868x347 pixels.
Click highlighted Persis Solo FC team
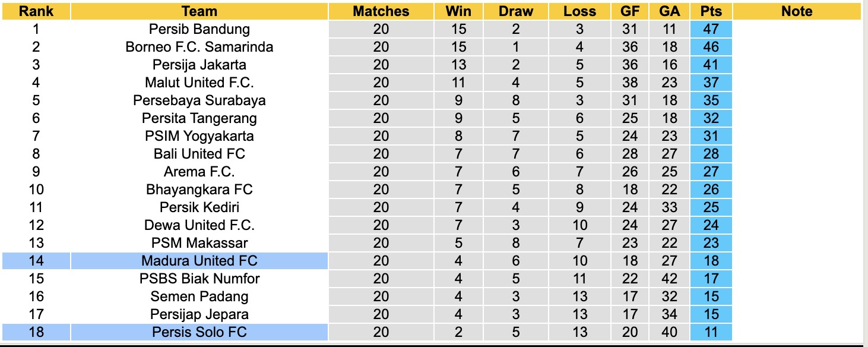199,332
